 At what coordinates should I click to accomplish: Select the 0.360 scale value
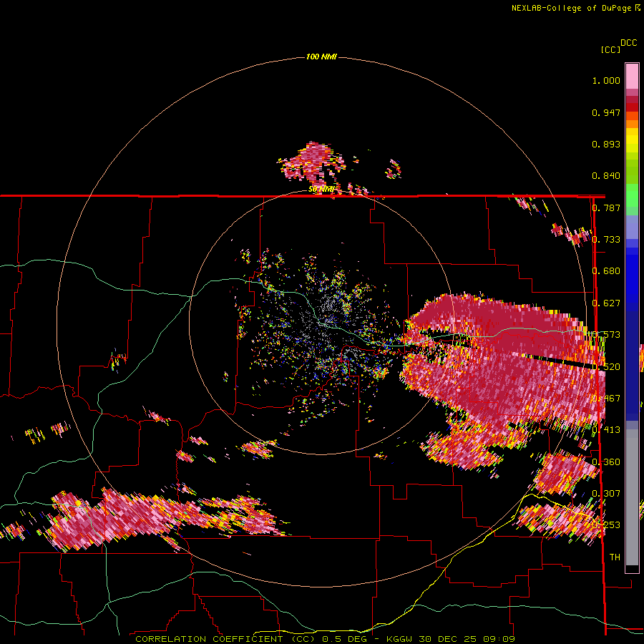606,462
